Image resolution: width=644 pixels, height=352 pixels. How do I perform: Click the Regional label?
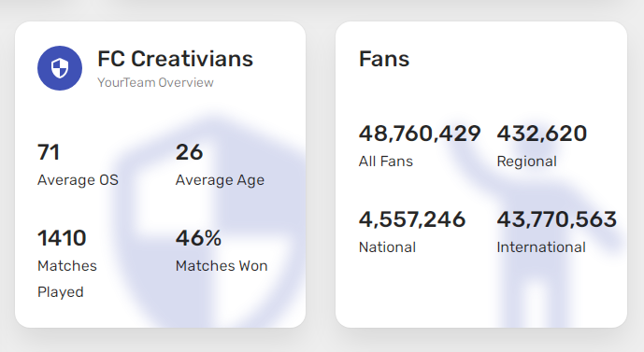527,162
